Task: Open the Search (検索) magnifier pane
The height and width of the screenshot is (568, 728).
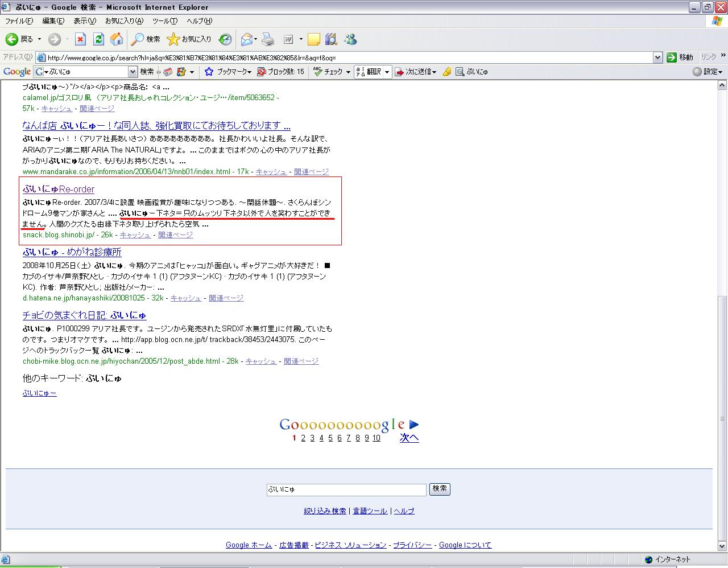Action: (146, 39)
